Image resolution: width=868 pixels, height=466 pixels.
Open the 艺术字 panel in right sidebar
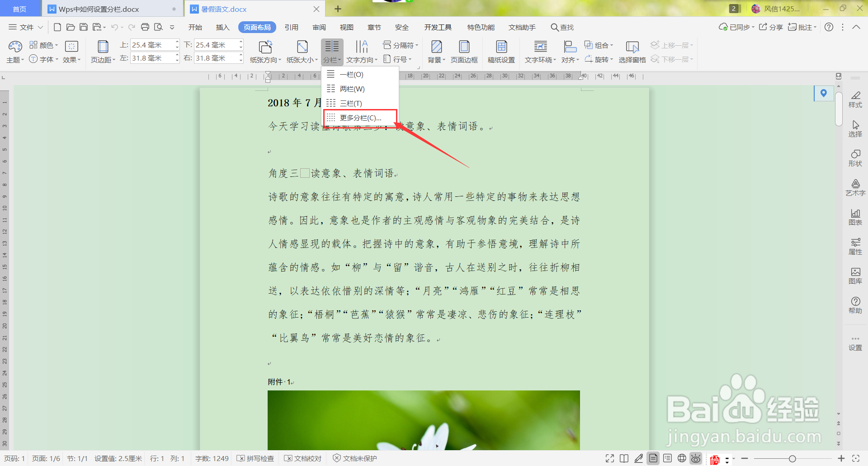point(856,187)
